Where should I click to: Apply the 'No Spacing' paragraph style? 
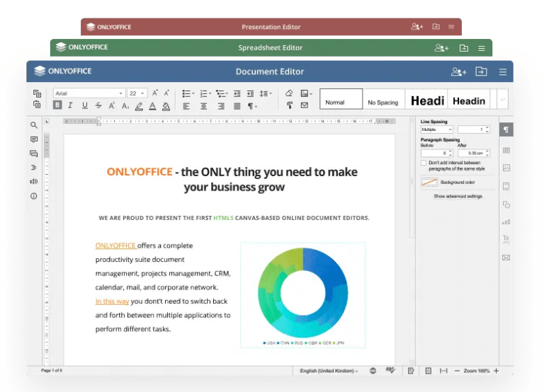click(x=382, y=102)
